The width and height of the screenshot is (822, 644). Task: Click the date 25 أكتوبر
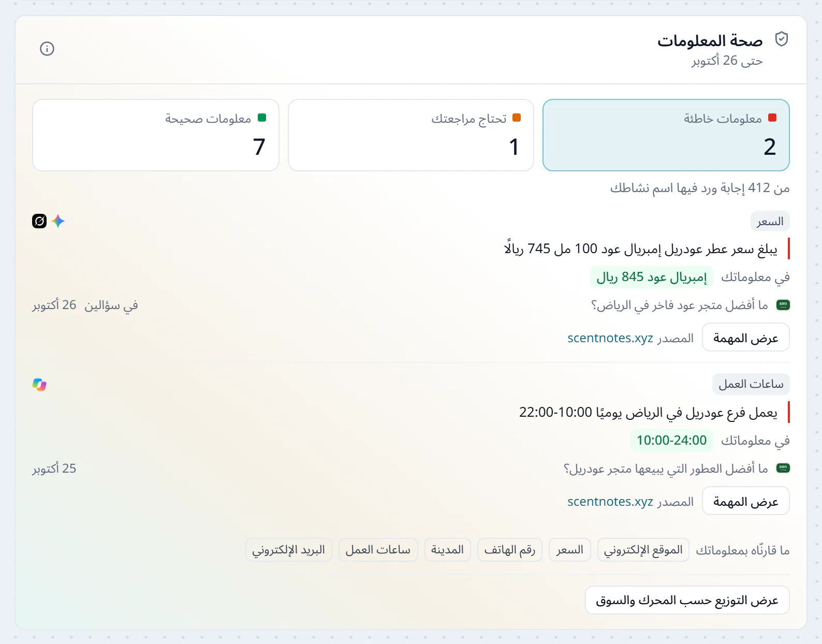pyautogui.click(x=54, y=469)
